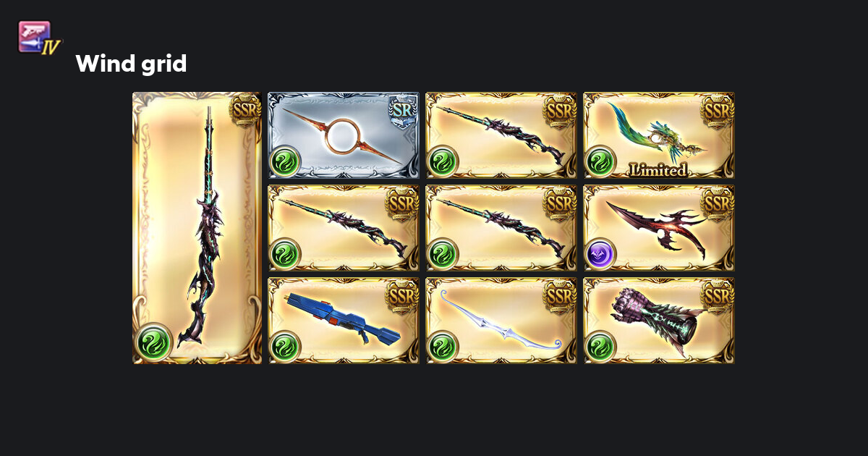Click the white curved bow weapon
Screen dimensions: 868x456
(501, 321)
